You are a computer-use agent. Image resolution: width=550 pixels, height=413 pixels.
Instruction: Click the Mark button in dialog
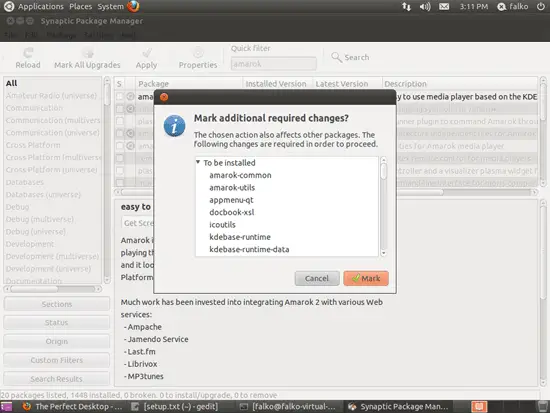[366, 278]
